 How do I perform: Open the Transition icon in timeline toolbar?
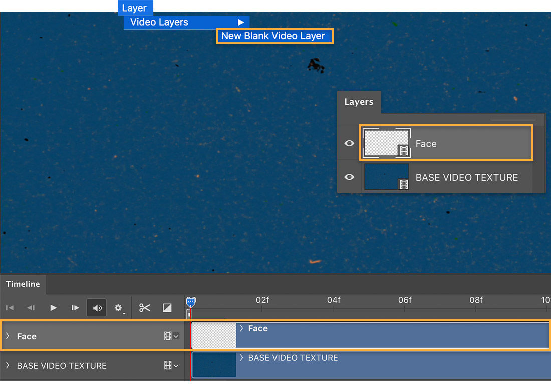point(167,308)
